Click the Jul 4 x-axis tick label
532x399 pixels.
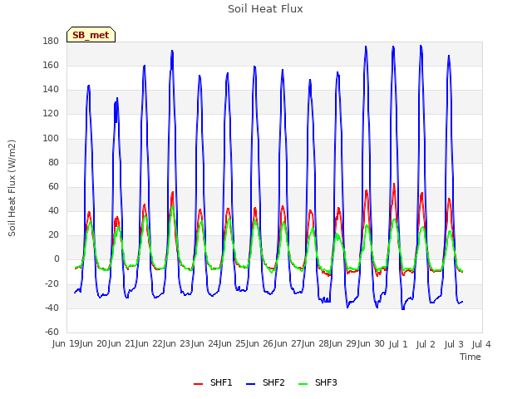coord(481,344)
